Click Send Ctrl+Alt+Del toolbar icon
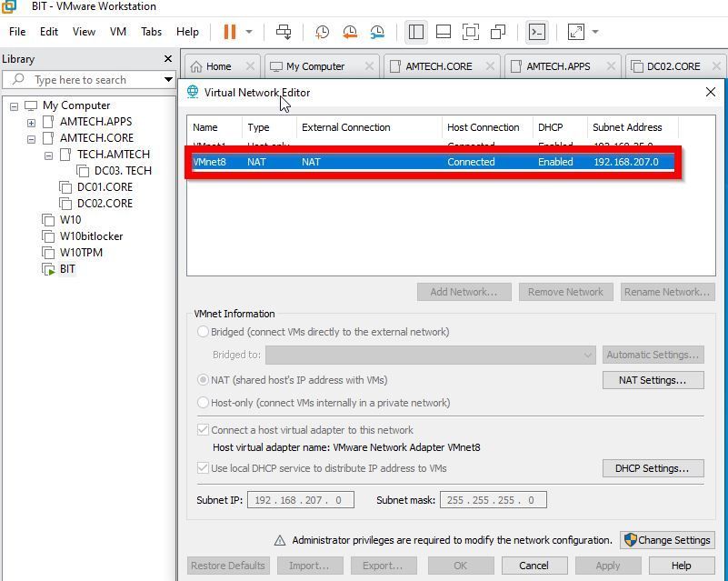 tap(284, 32)
